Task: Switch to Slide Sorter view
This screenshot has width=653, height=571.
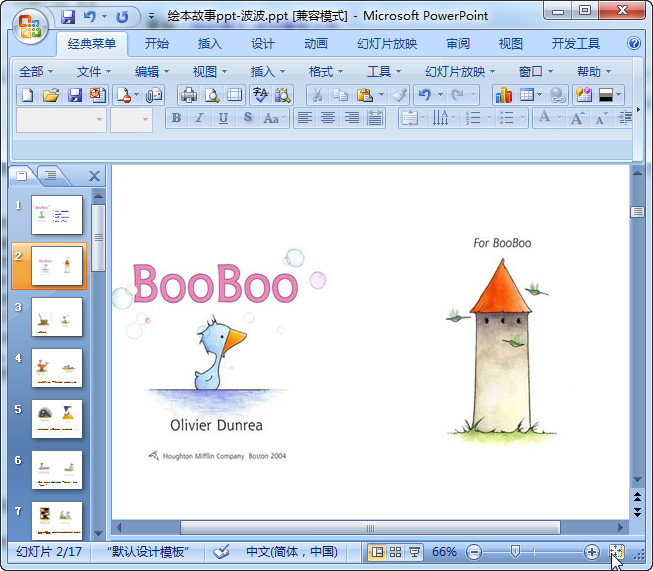Action: (396, 552)
